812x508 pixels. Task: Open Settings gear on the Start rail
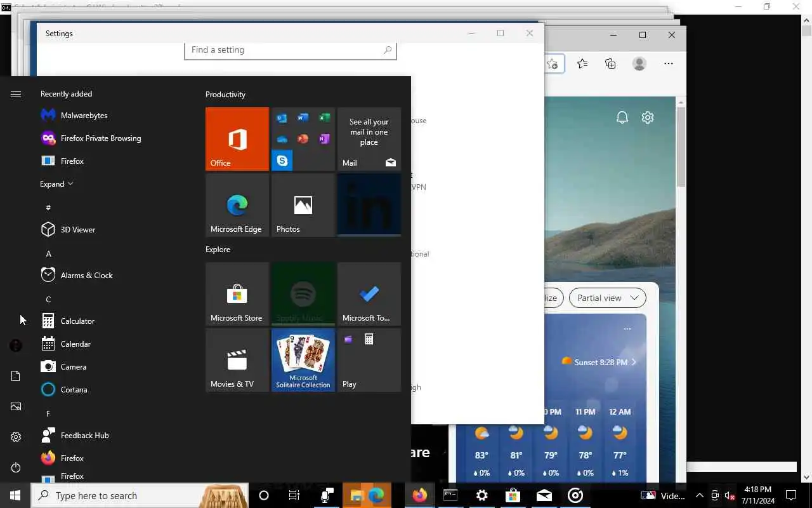click(16, 437)
